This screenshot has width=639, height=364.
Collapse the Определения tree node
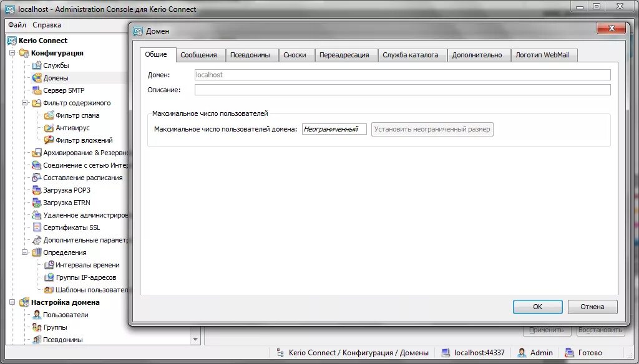pos(25,252)
